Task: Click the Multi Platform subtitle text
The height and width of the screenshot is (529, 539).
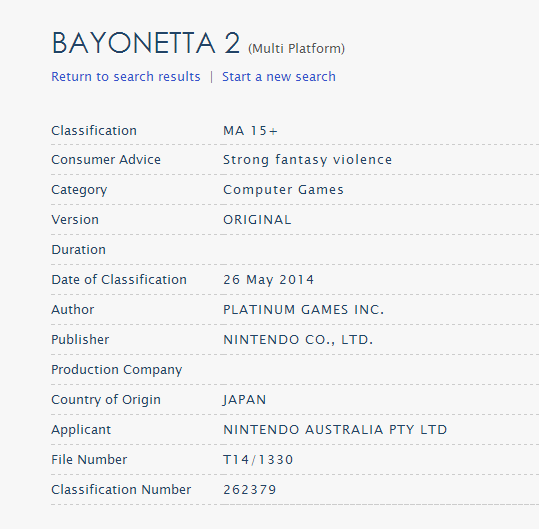Action: click(x=296, y=48)
